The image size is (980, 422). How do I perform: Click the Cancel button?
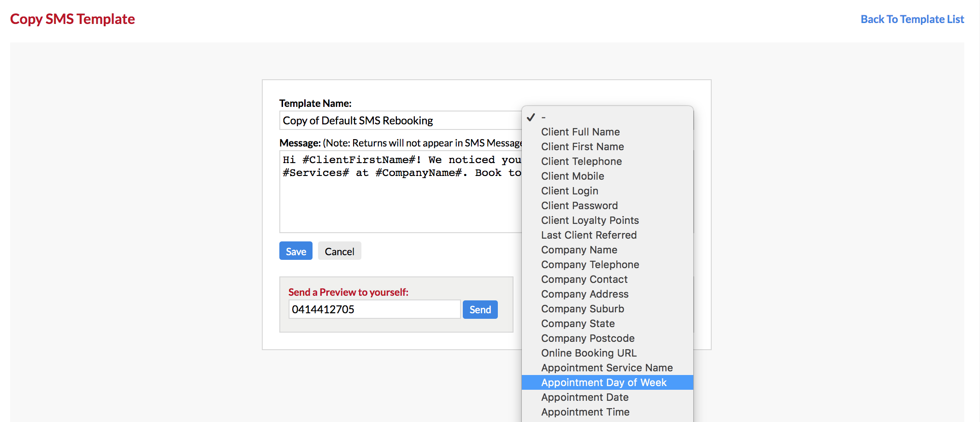339,251
